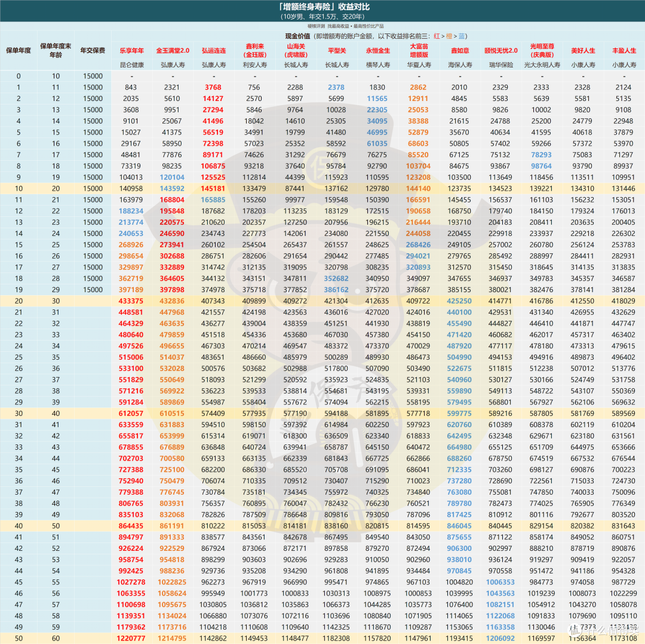This screenshot has width=645, height=644.
Task: Select product header 光明至尊(庆典版)
Action: click(542, 51)
